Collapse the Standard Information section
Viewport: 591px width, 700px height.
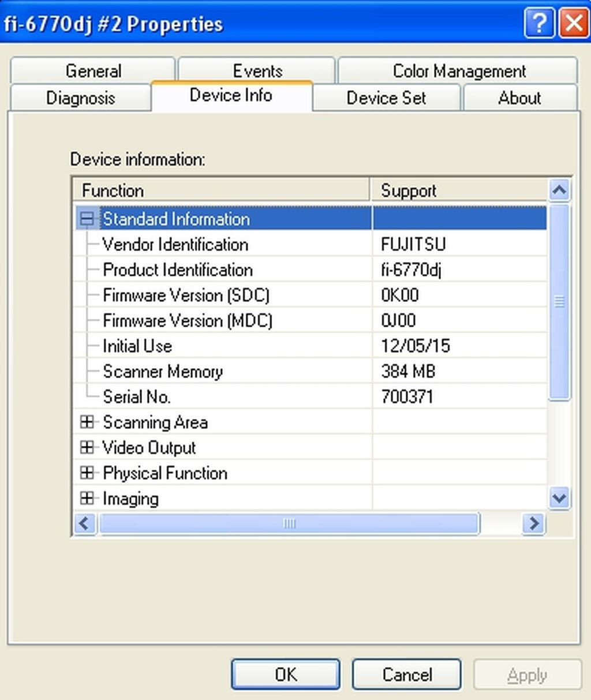coord(88,219)
